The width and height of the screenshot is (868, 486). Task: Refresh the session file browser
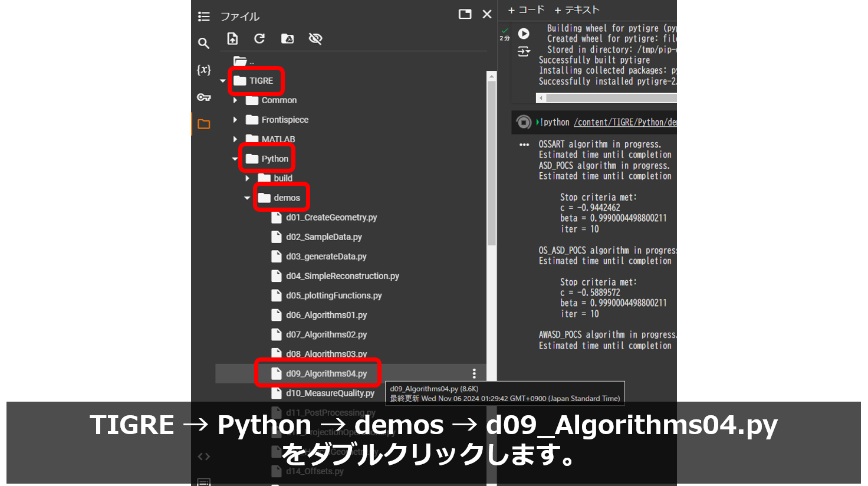[259, 38]
